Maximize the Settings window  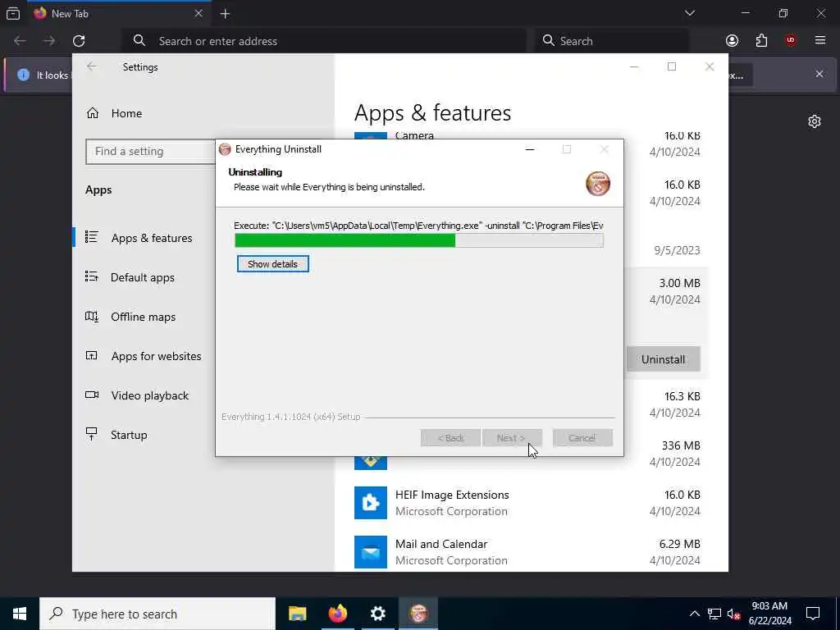point(672,66)
